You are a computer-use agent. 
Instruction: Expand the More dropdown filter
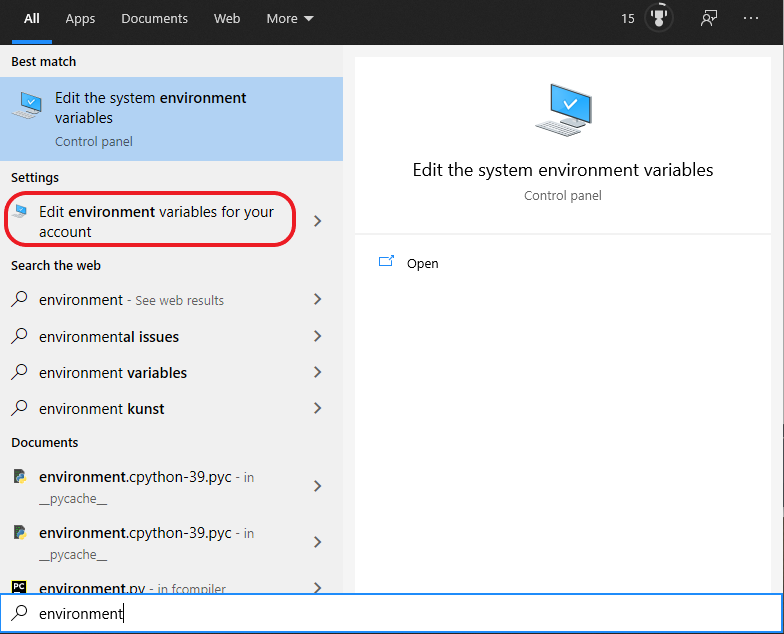[x=289, y=18]
